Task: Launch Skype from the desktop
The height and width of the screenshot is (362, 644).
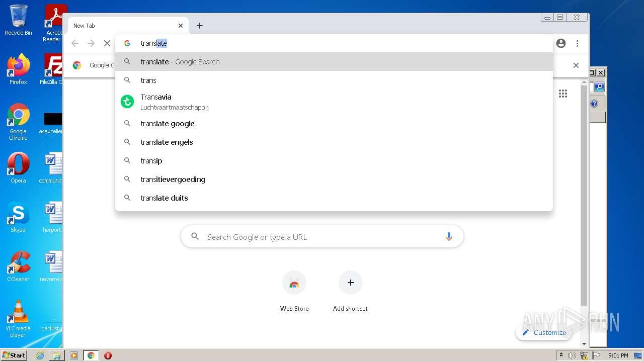Action: [x=18, y=217]
